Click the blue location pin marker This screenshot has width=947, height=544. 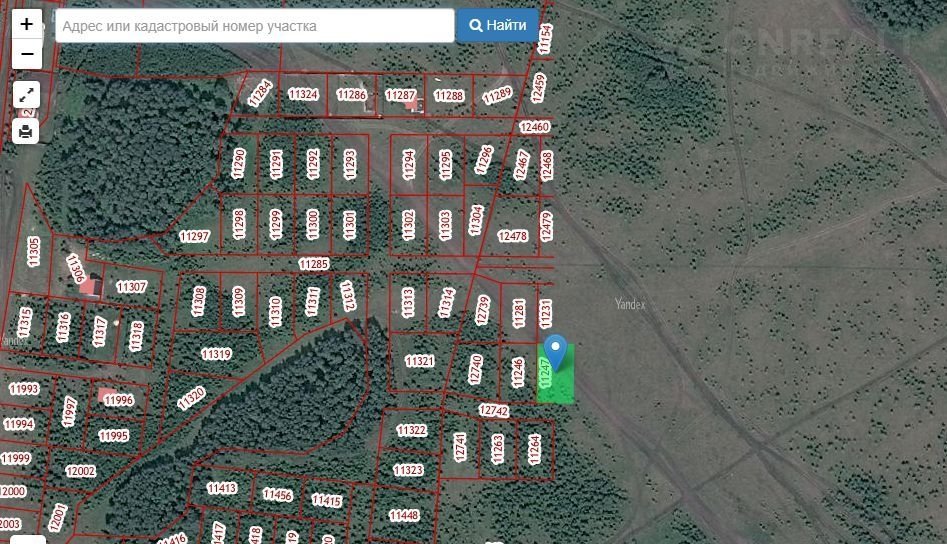553,351
